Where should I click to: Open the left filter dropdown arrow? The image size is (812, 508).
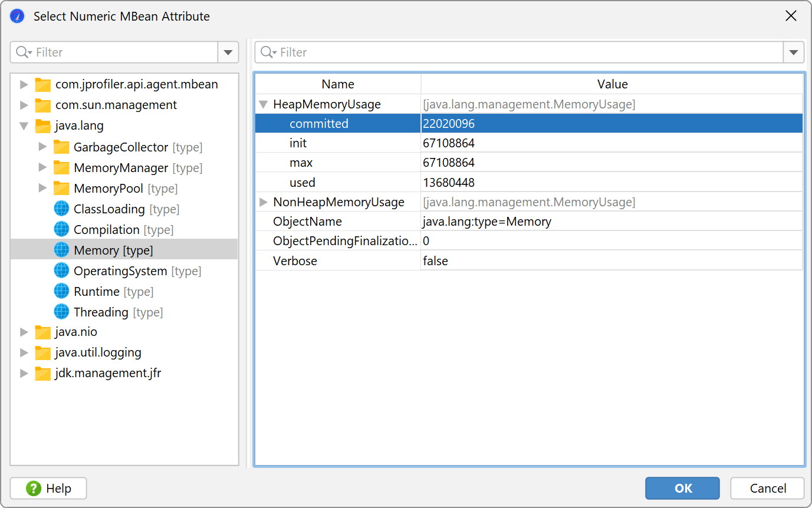(x=228, y=52)
